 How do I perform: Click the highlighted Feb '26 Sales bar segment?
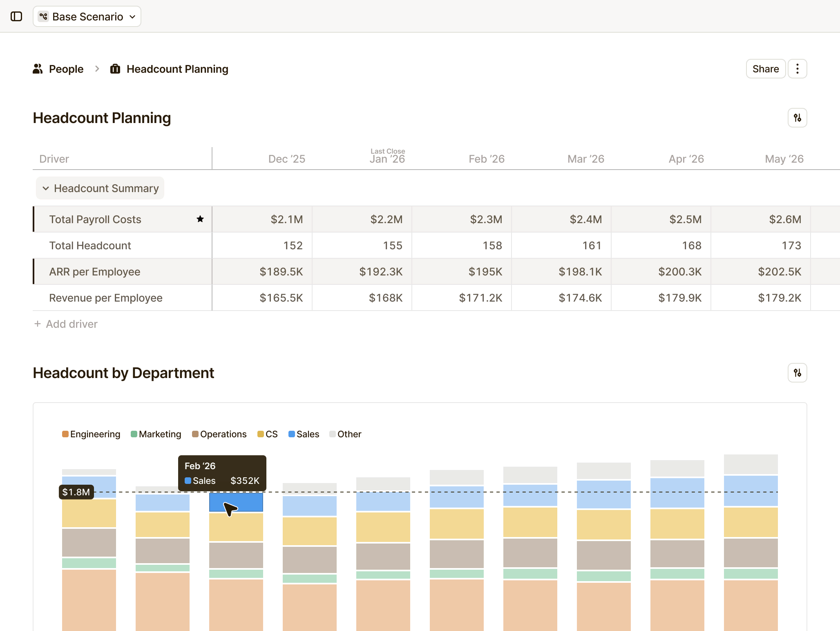[x=236, y=502]
